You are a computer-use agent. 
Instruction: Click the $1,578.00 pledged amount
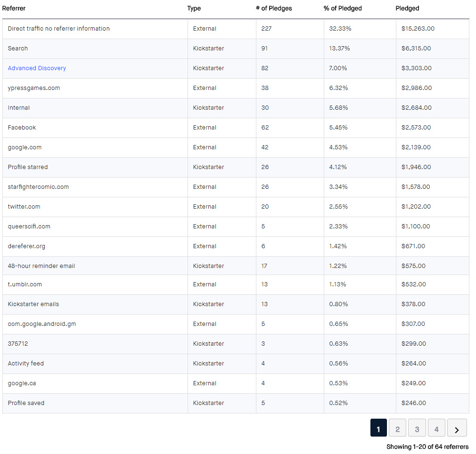(x=416, y=187)
